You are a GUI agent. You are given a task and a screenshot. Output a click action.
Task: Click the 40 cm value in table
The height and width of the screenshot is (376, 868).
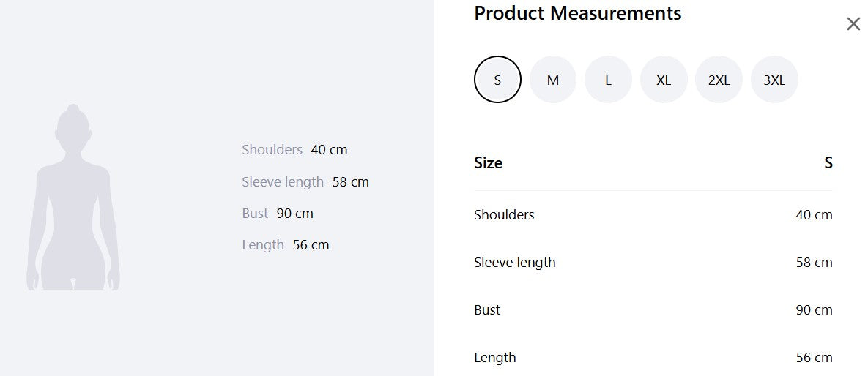click(x=814, y=214)
